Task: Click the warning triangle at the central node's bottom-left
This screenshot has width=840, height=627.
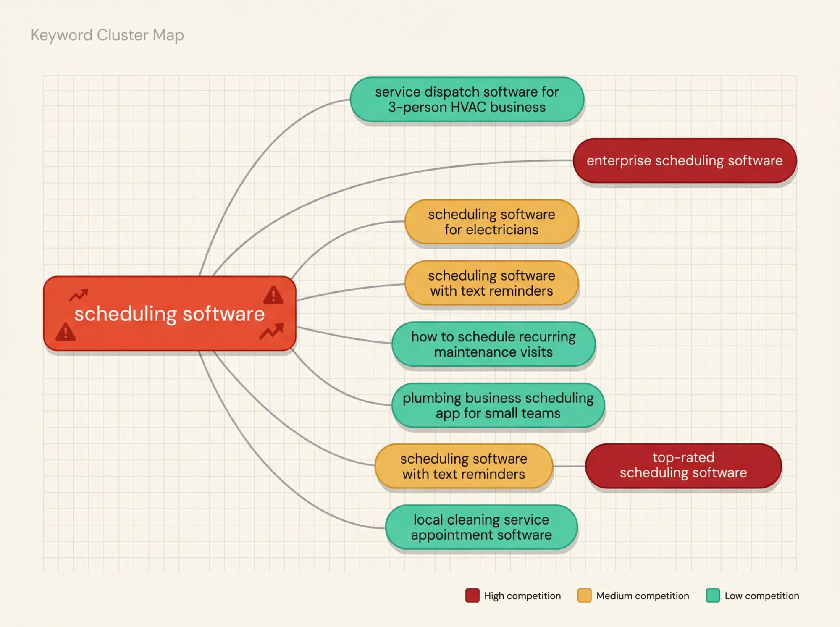Action: point(66,332)
